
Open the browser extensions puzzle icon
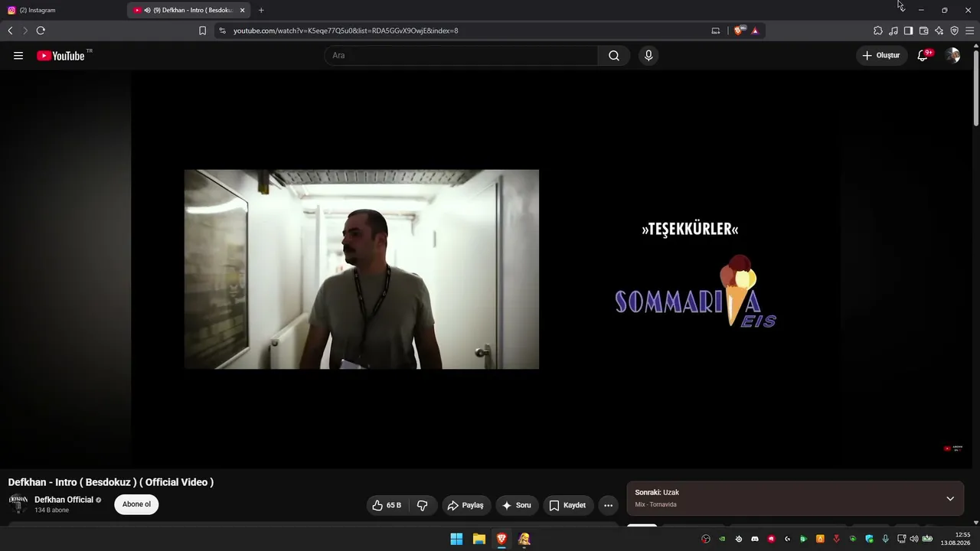(x=878, y=31)
